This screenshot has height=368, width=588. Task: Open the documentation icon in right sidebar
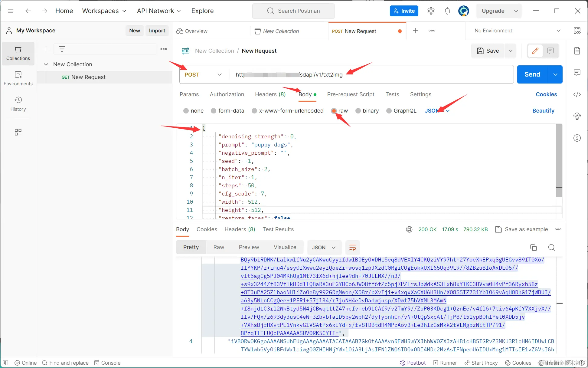tap(577, 51)
